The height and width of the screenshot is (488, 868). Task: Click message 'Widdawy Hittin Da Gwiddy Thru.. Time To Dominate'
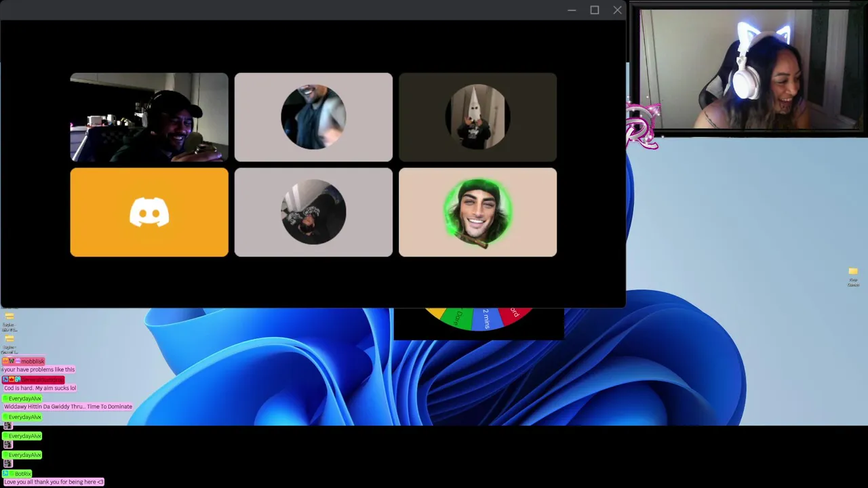[x=68, y=407]
